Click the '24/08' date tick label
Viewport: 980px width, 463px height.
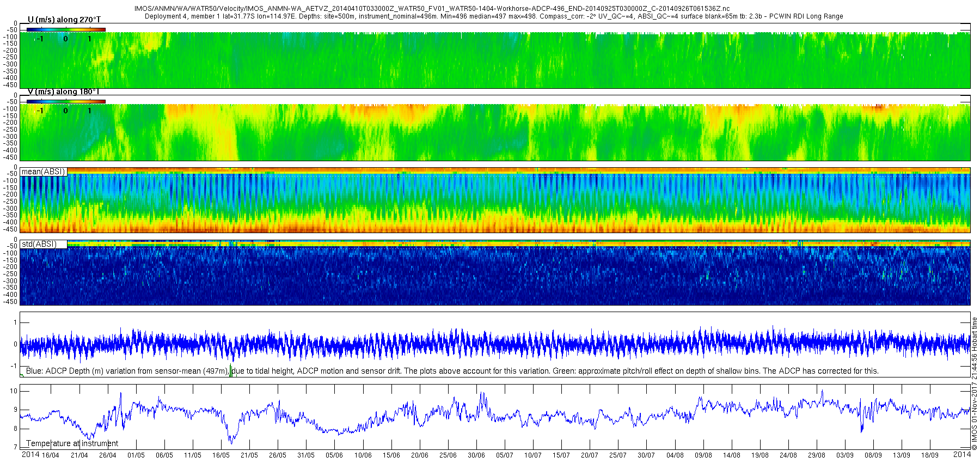[788, 455]
